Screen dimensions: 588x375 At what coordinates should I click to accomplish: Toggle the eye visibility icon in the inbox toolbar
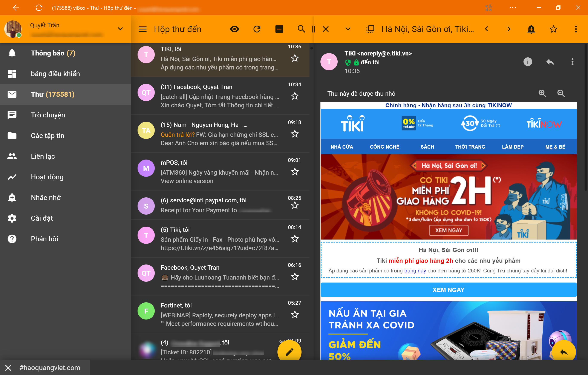coord(234,29)
